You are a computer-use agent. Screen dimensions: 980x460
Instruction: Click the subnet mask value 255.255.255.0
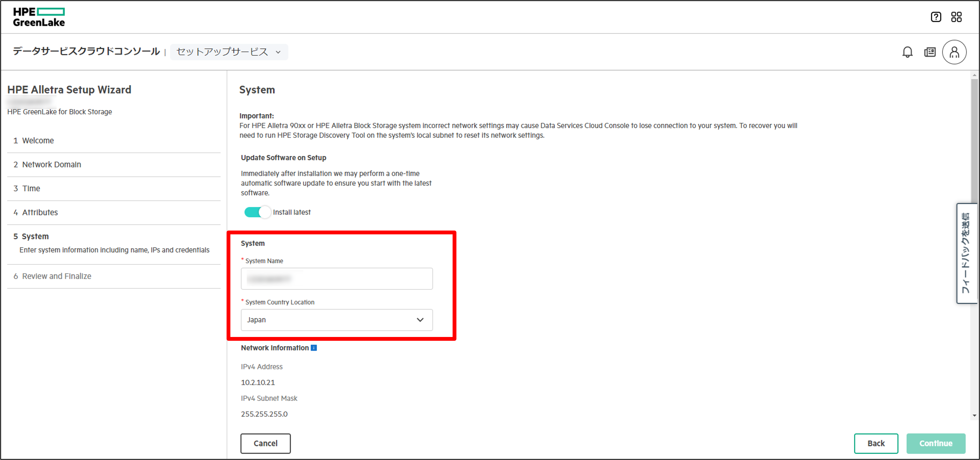coord(264,414)
